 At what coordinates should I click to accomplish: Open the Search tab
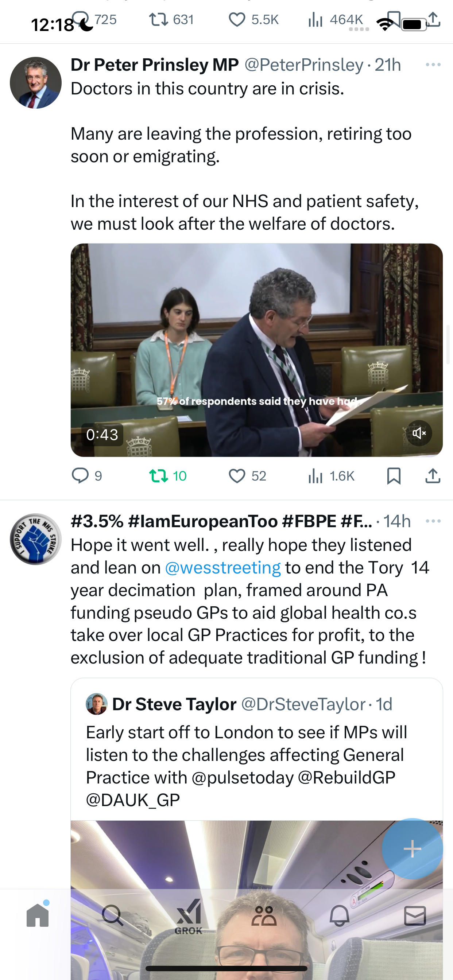click(112, 915)
